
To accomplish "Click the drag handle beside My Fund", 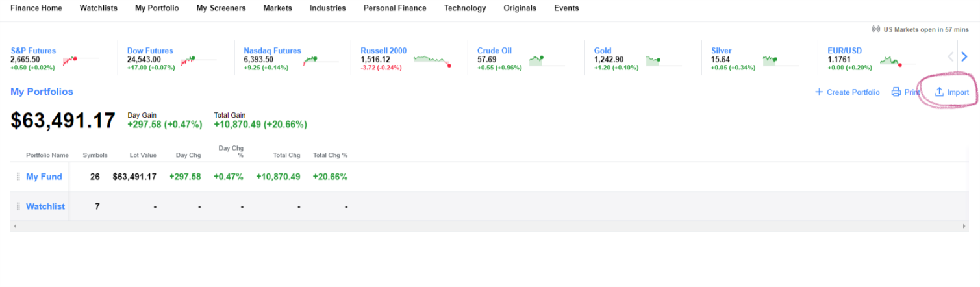I will 18,177.
